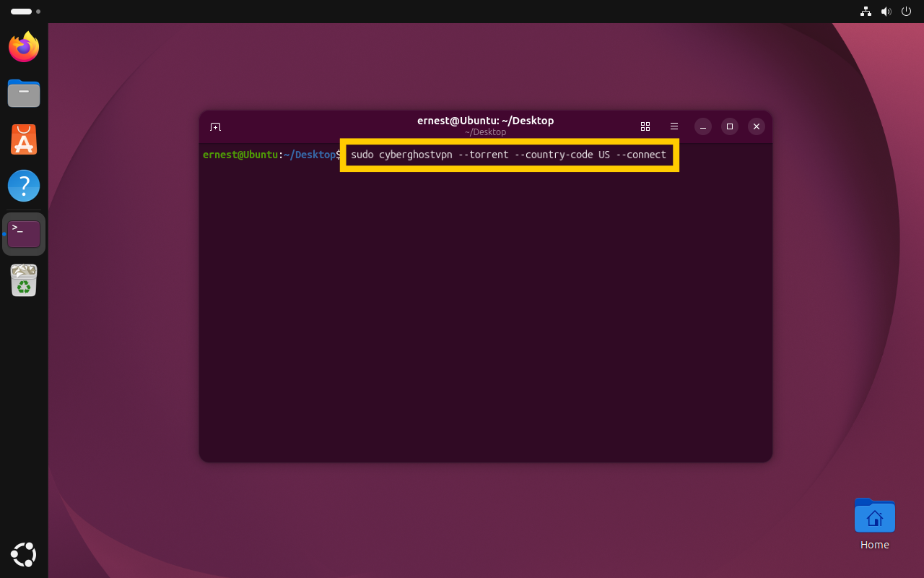Add a new terminal tab
Image resolution: width=924 pixels, height=578 pixels.
pos(215,126)
